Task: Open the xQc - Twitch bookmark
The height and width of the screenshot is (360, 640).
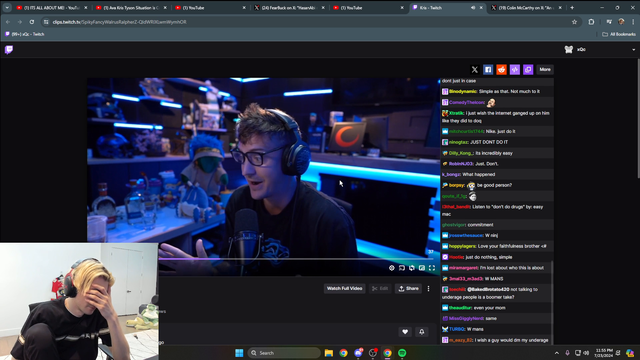Action: 24,34
